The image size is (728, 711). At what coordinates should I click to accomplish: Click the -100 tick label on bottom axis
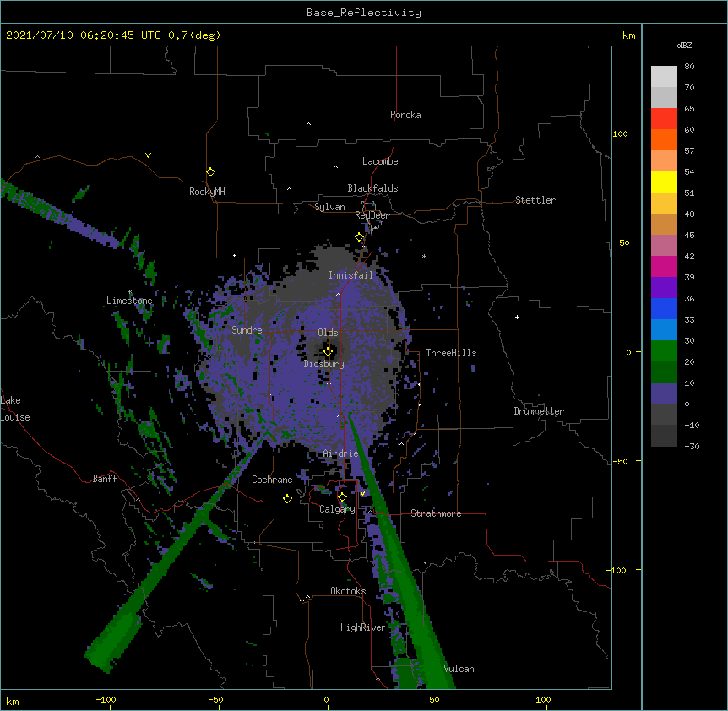point(106,699)
